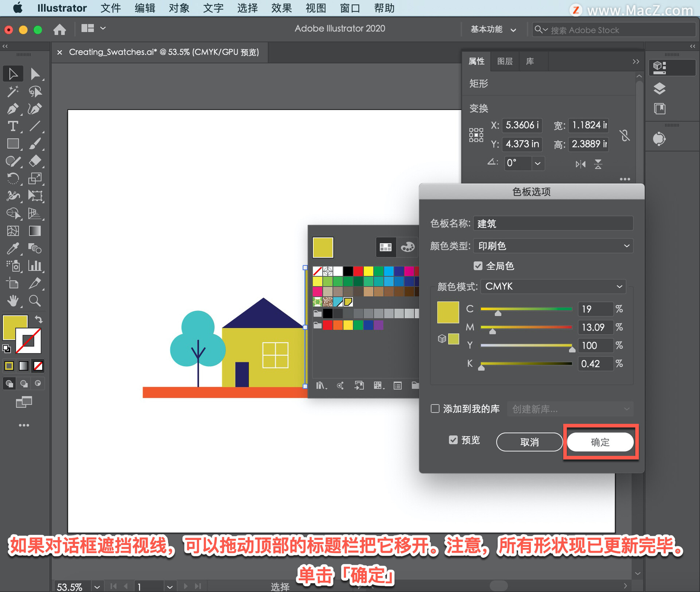Open the 颜色类型 dropdown
Viewport: 700px width, 592px height.
(553, 246)
